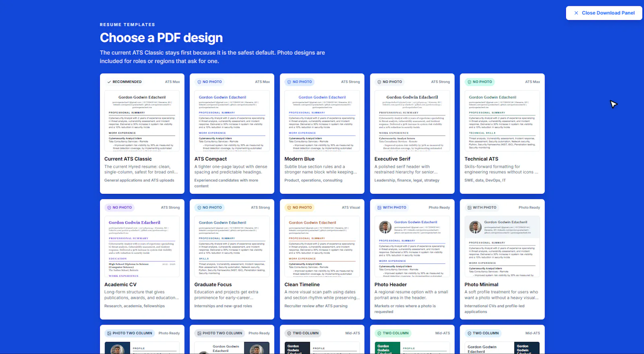The width and height of the screenshot is (644, 354).
Task: Click 'International CVs and profile-led applications' text
Action: pos(494,309)
